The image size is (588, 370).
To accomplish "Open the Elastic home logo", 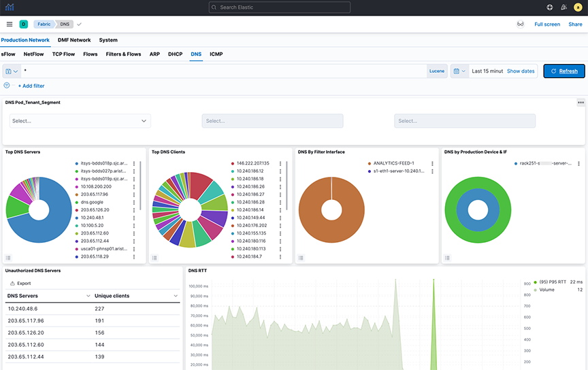I will tap(10, 7).
